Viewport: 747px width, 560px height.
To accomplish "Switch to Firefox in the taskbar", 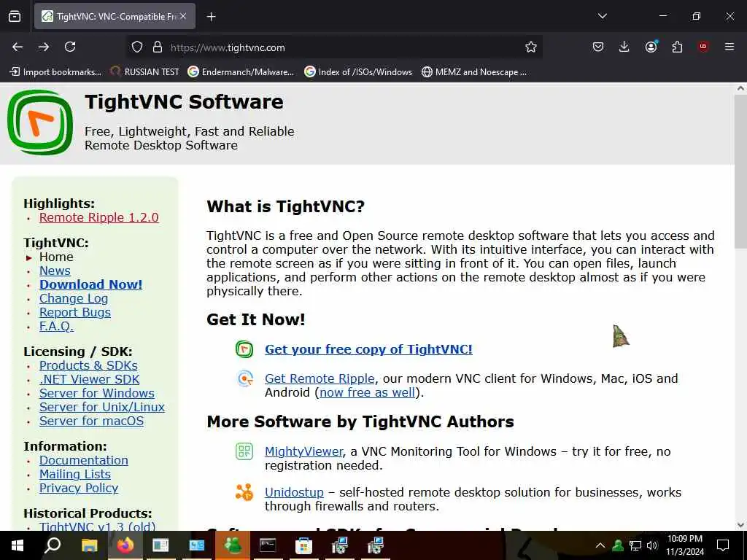I will click(125, 545).
